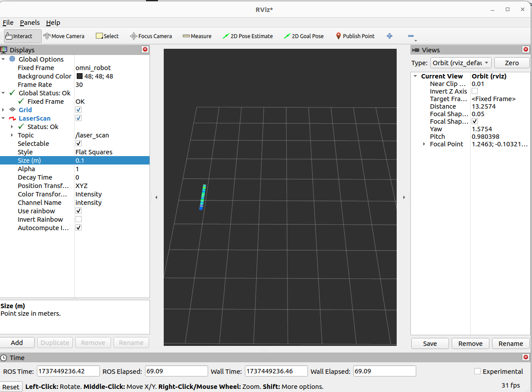Collapse the LaserScan display node

[x=4, y=118]
